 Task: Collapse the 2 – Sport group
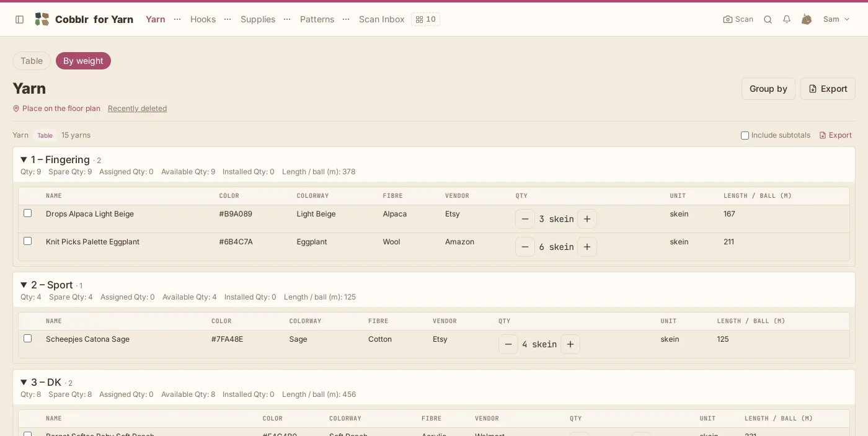(24, 285)
